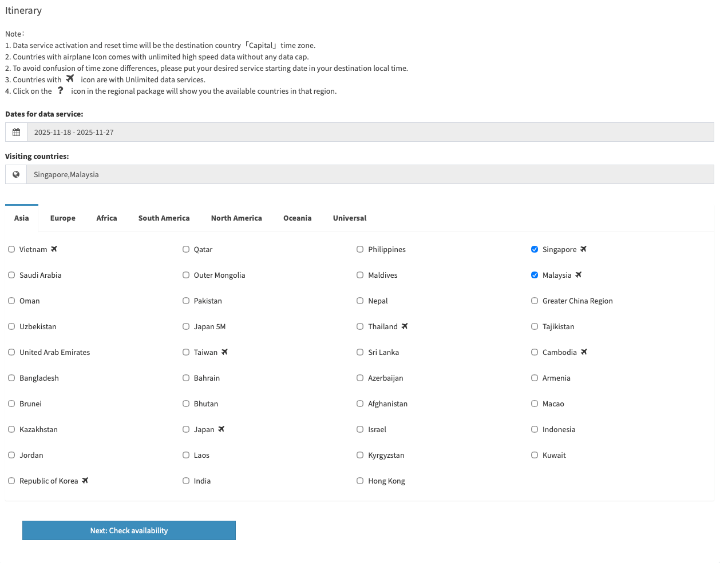Check the Greater China Region checkbox
The height and width of the screenshot is (563, 720).
point(535,301)
